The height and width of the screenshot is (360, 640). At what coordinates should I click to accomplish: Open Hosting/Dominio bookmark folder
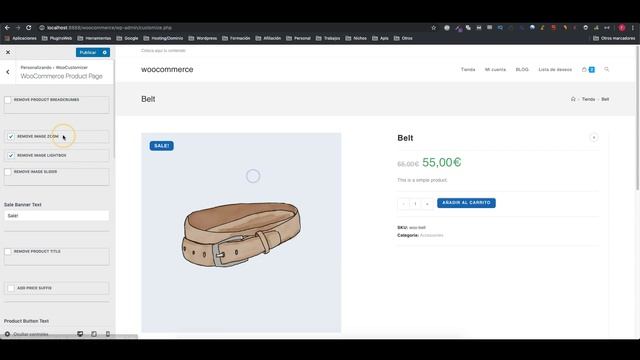[163, 38]
